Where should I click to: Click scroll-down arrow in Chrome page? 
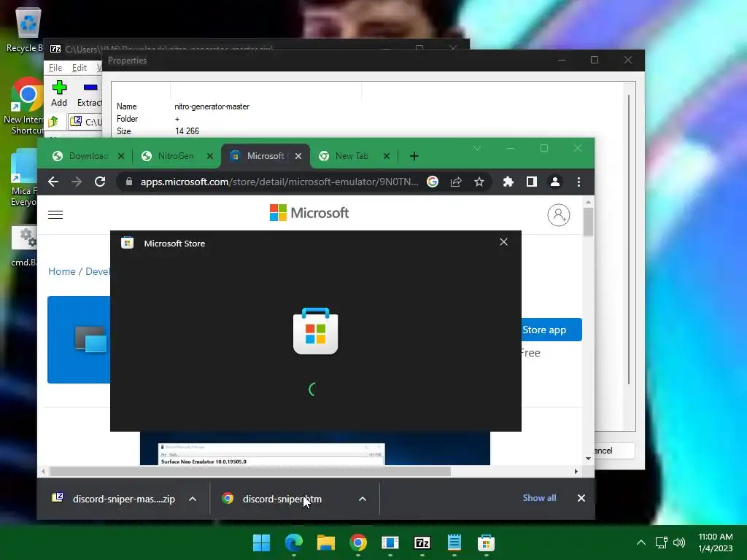[x=589, y=459]
